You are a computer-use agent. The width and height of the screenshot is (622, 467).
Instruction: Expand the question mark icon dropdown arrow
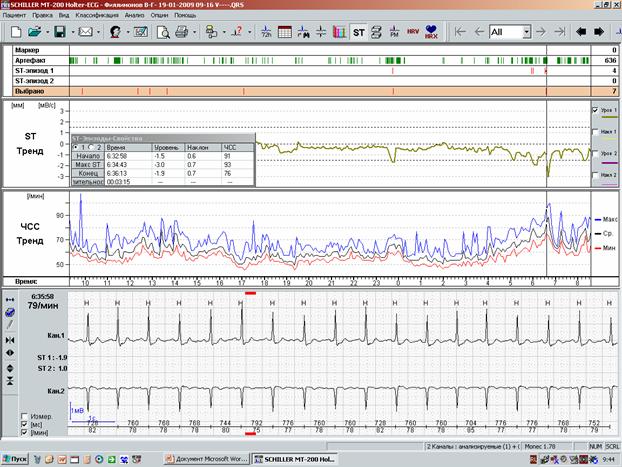coord(249,32)
